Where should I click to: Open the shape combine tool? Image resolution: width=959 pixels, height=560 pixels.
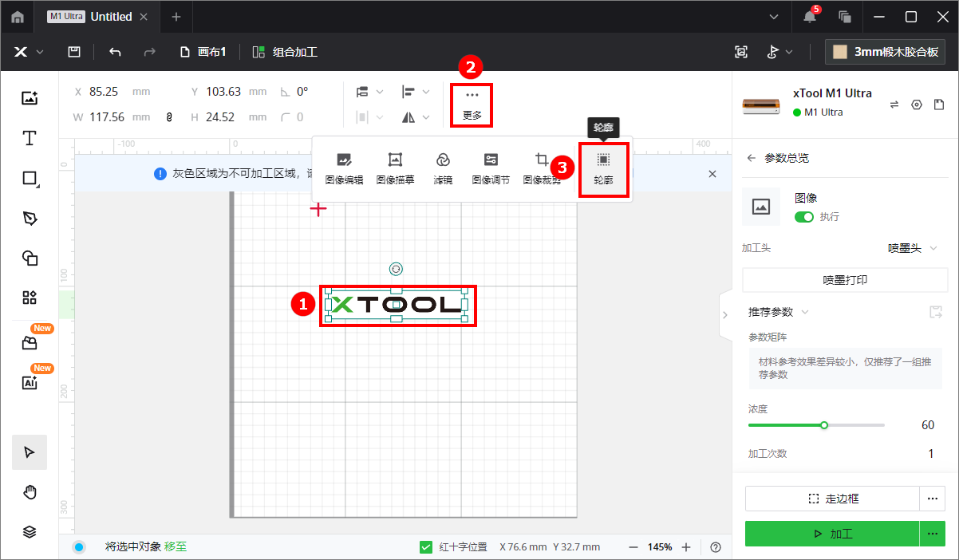tap(30, 258)
